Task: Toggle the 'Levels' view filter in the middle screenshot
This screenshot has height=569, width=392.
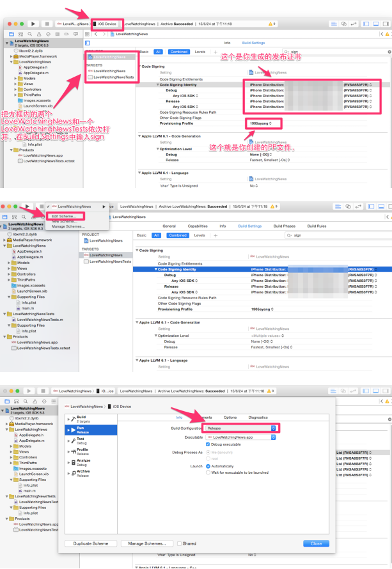Action: point(200,235)
